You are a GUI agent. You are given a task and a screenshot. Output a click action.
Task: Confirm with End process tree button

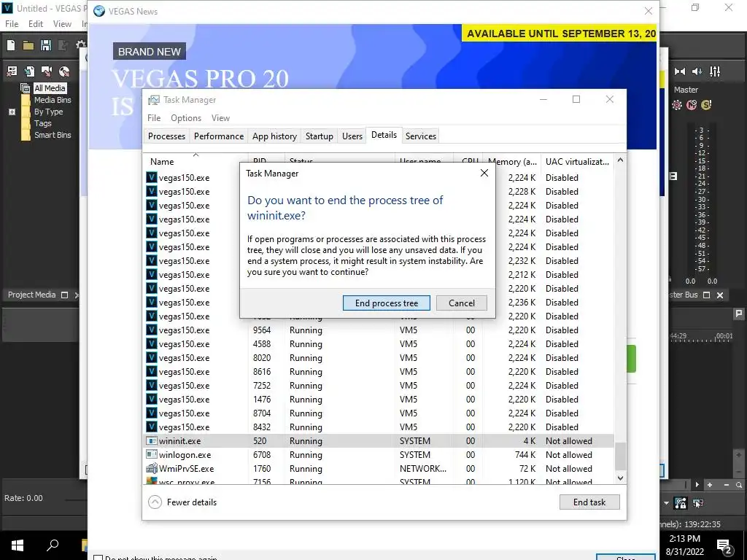[387, 303]
